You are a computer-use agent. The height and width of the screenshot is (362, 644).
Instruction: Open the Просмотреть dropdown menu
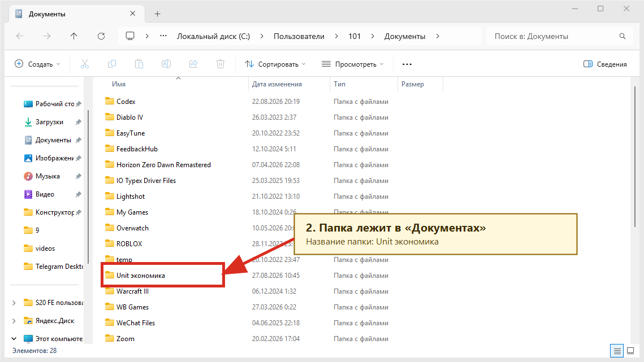pos(353,64)
